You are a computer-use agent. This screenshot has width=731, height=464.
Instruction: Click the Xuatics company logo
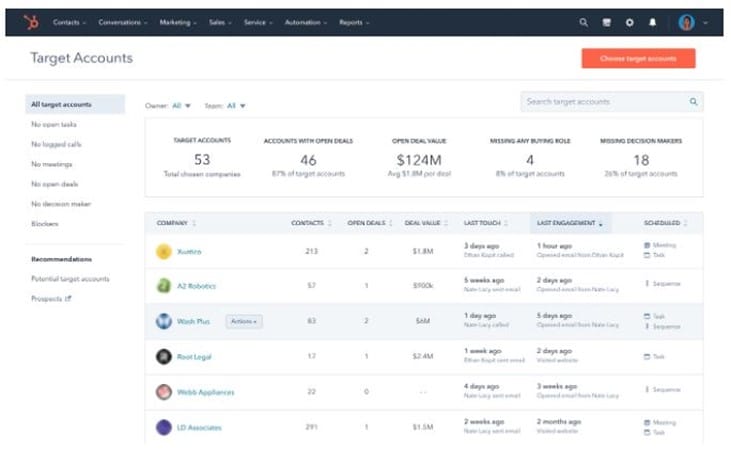pyautogui.click(x=164, y=251)
